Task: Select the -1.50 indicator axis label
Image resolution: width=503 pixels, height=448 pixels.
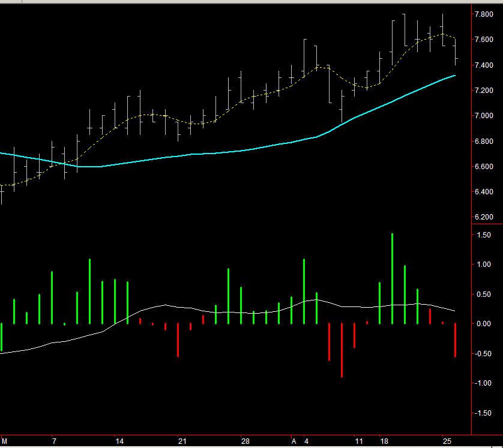Action: click(483, 413)
